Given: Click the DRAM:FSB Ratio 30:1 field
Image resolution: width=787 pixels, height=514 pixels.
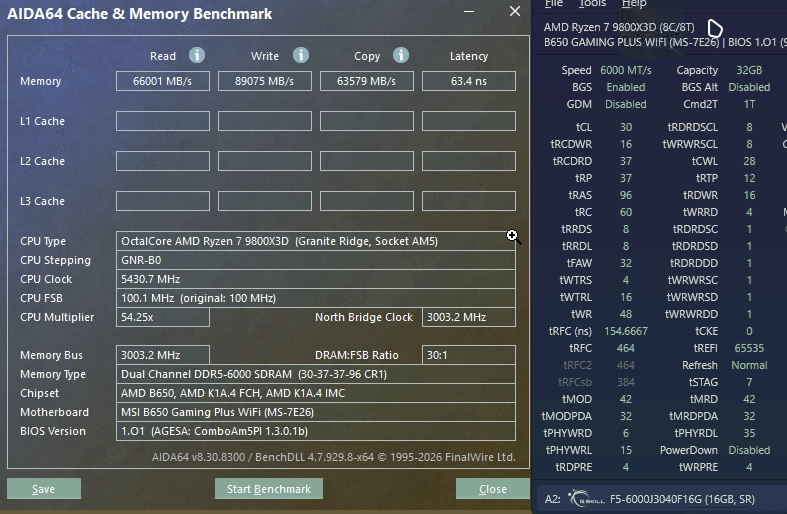Looking at the screenshot, I should (469, 355).
